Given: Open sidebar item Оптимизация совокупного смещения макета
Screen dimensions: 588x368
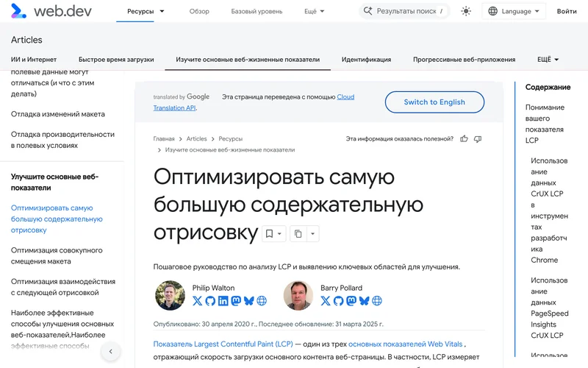Looking at the screenshot, I should coord(57,255).
